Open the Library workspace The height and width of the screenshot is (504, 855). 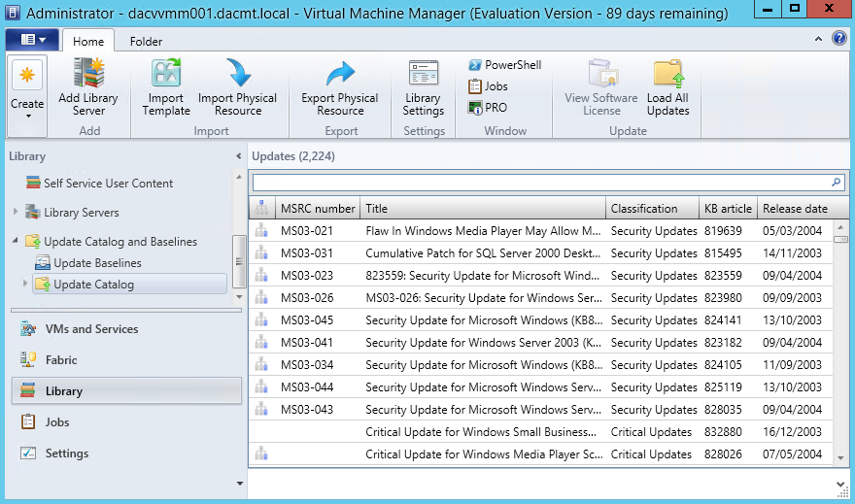[x=126, y=390]
